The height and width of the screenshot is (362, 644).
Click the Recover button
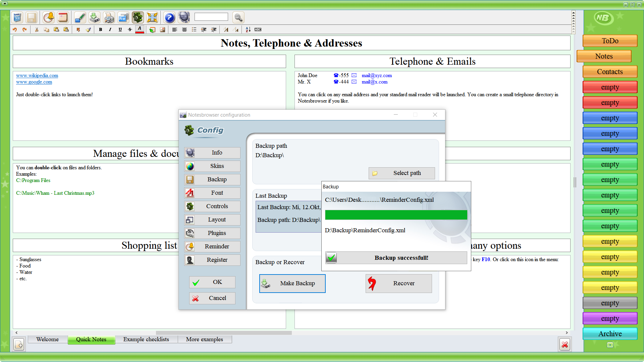(x=399, y=284)
